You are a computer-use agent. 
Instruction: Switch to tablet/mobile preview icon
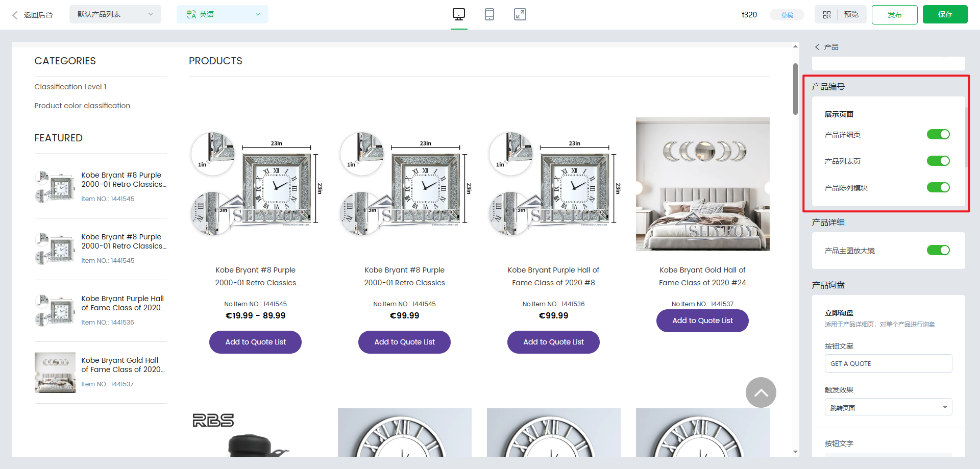[489, 14]
